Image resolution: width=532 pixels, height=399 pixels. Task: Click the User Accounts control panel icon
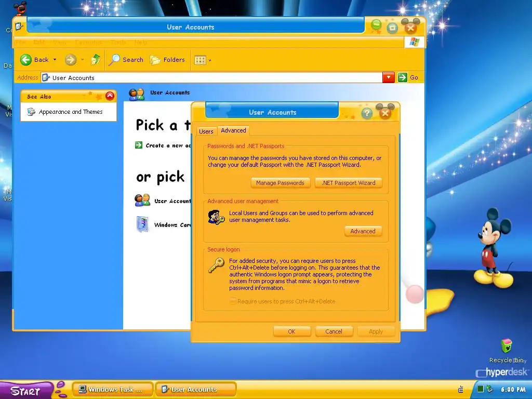(x=142, y=200)
